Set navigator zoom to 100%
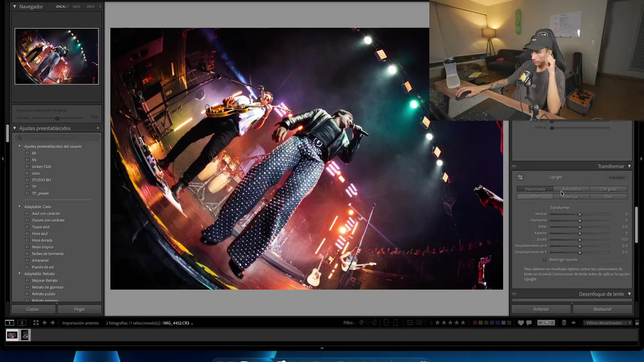Screen dimensions: 644x362 [x=76, y=7]
